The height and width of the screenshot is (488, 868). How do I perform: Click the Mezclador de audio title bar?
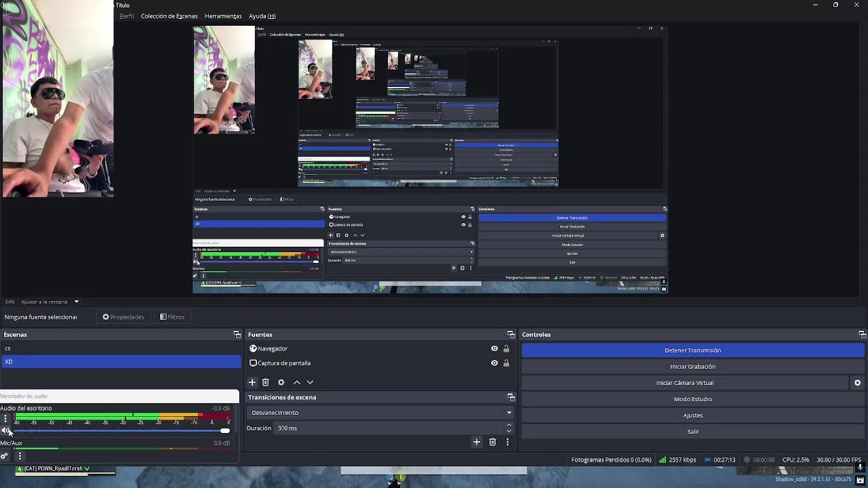(x=119, y=396)
